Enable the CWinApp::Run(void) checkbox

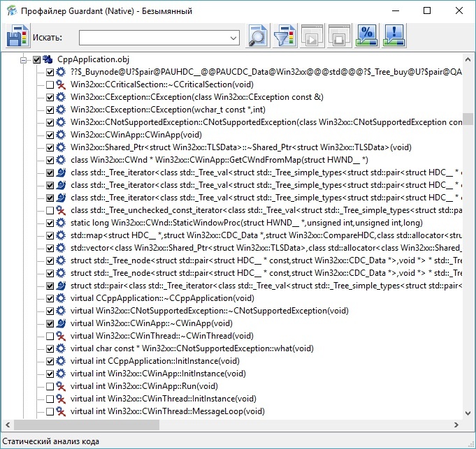click(x=50, y=386)
